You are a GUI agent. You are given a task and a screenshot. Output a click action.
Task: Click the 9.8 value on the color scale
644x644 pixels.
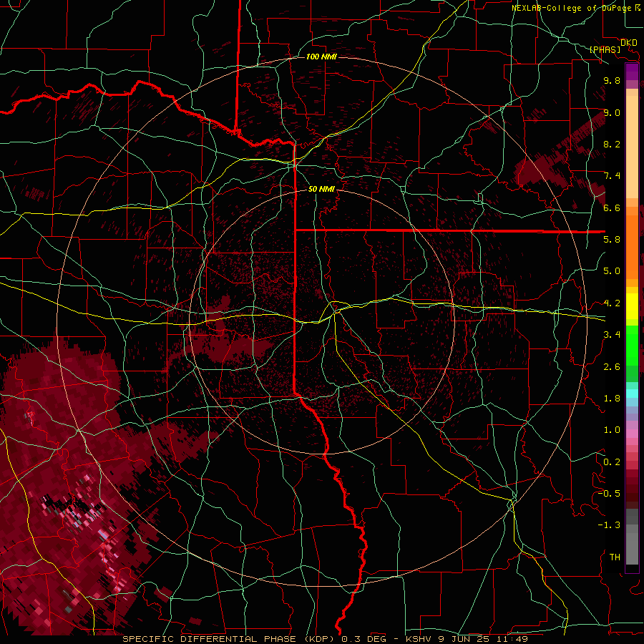(x=612, y=80)
